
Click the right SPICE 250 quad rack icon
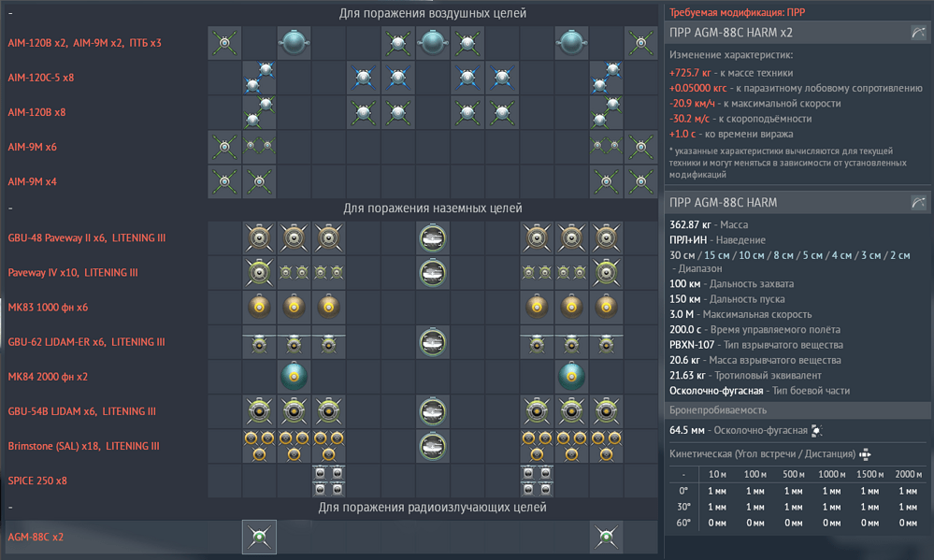pyautogui.click(x=537, y=481)
